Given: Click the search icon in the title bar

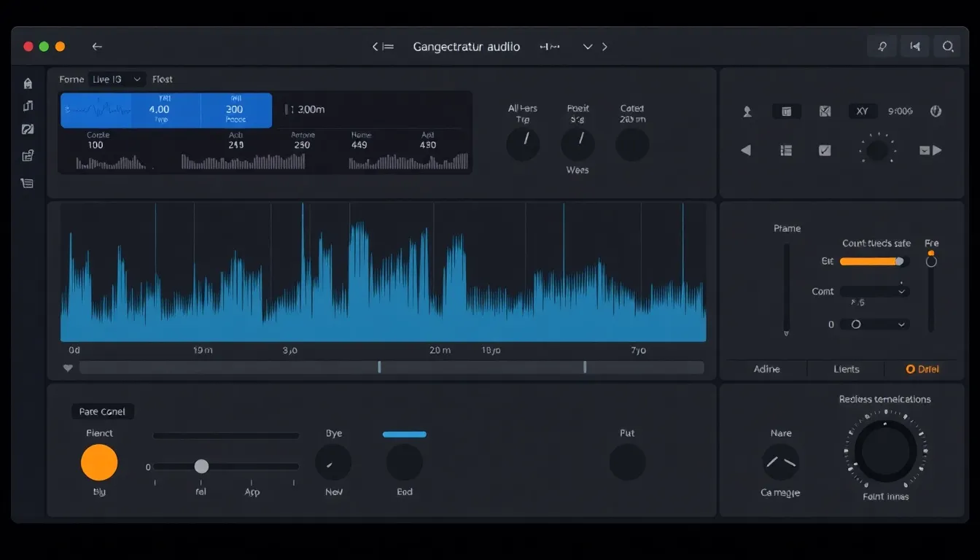Looking at the screenshot, I should click(x=948, y=46).
